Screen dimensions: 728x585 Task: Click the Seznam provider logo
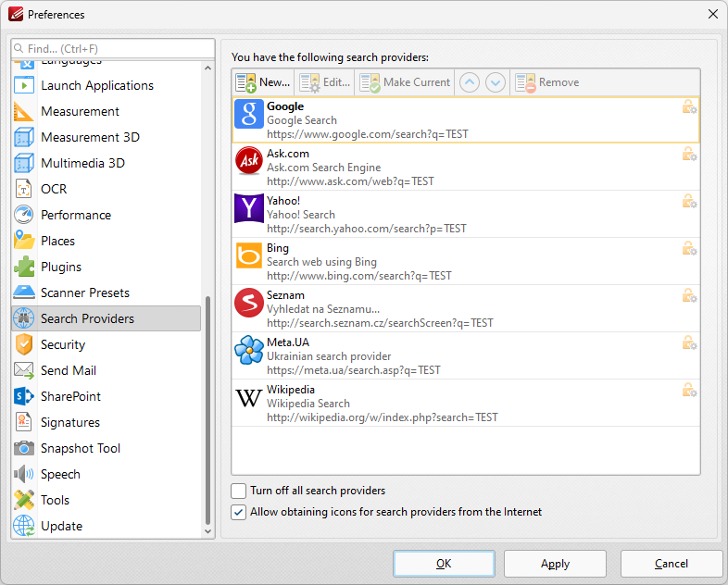[249, 303]
